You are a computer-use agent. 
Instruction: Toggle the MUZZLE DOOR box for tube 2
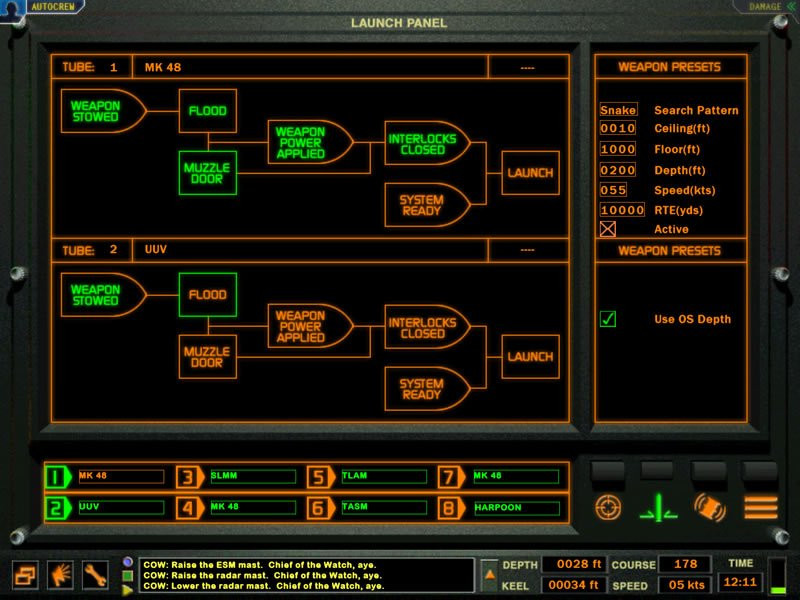pyautogui.click(x=208, y=357)
